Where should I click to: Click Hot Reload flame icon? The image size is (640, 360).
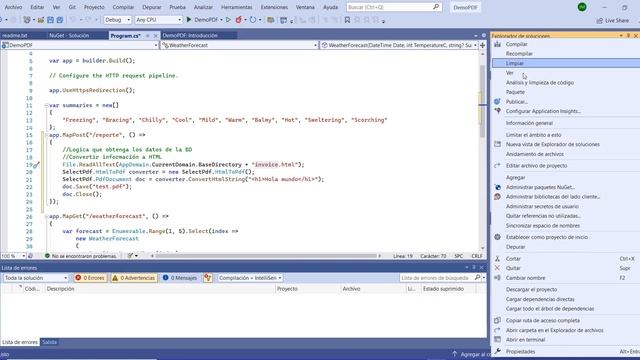tap(238, 20)
